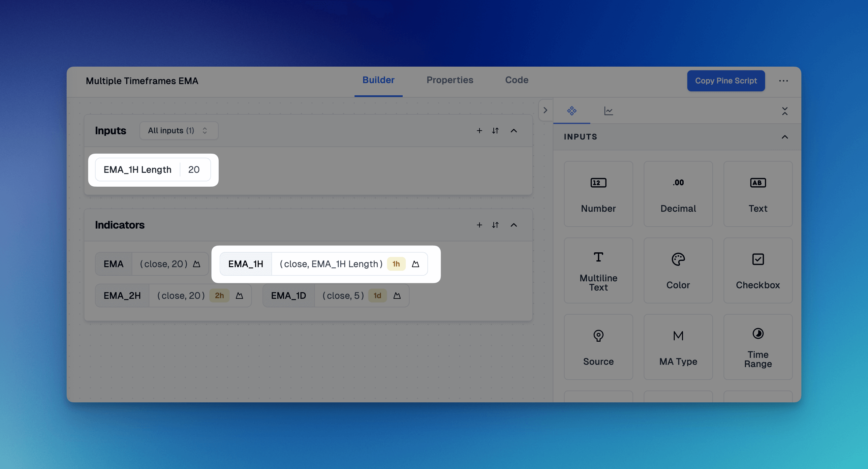Switch to the Code tab
The image size is (868, 469).
(x=516, y=80)
